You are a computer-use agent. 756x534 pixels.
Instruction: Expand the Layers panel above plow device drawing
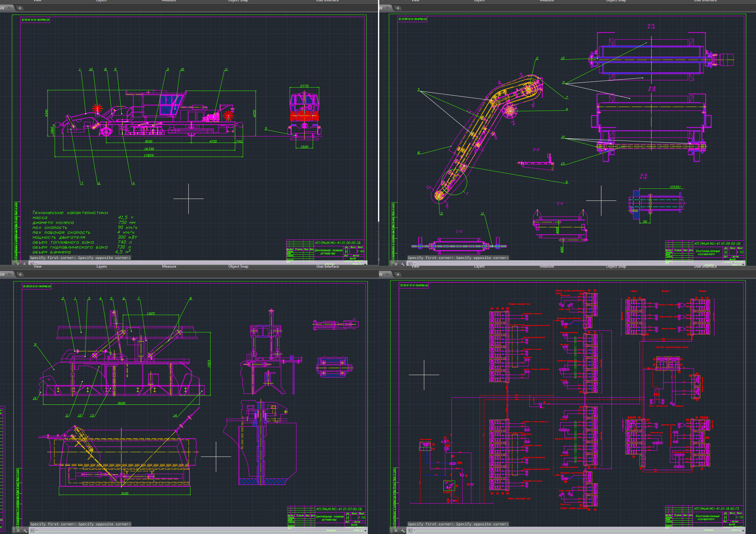pos(102,266)
